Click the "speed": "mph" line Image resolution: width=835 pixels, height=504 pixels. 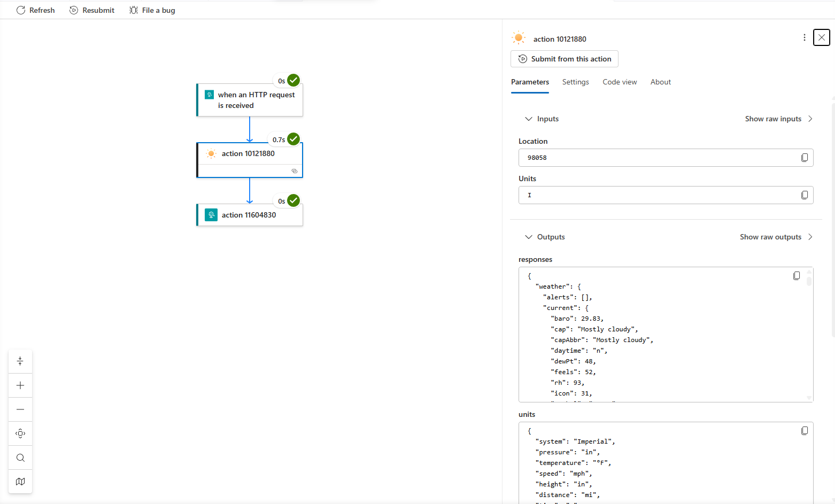[x=564, y=474]
